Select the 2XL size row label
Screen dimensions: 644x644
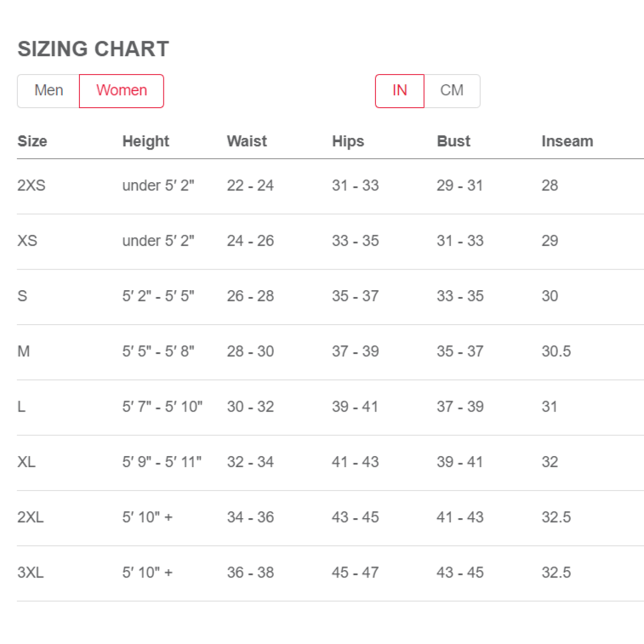coord(31,517)
